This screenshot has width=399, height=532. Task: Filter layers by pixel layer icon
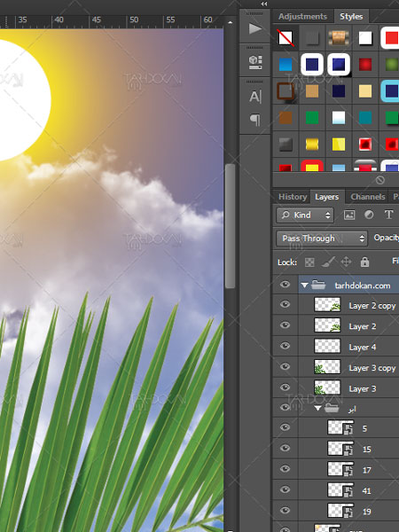(349, 215)
